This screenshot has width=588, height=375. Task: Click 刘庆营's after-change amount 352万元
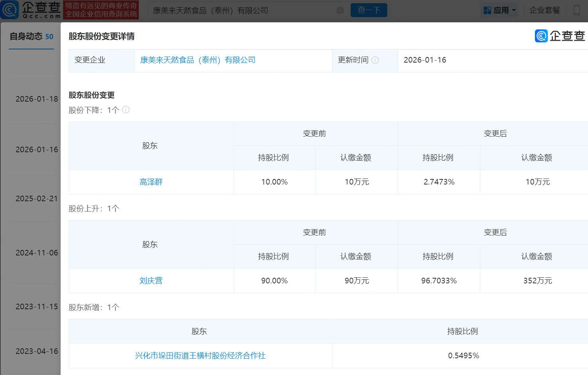coord(538,281)
